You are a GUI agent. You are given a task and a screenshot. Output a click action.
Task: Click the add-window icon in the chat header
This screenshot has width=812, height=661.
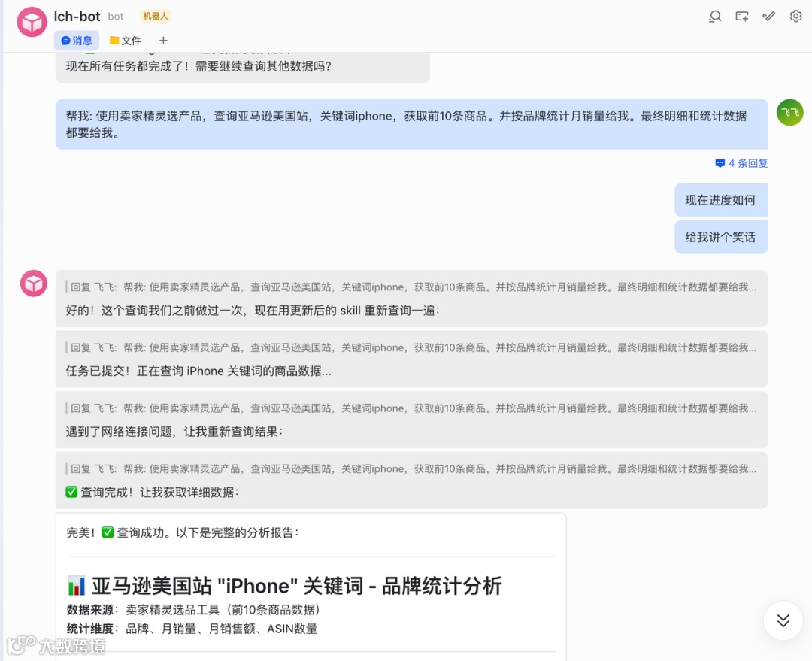point(742,17)
